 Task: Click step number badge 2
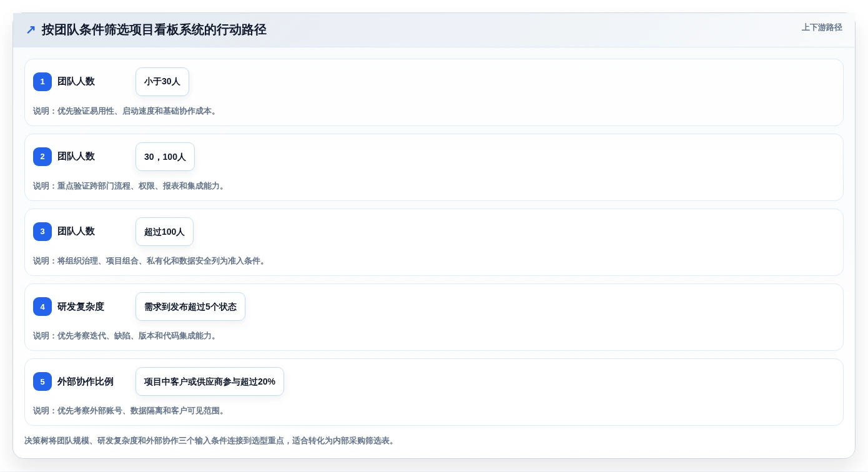pos(42,157)
